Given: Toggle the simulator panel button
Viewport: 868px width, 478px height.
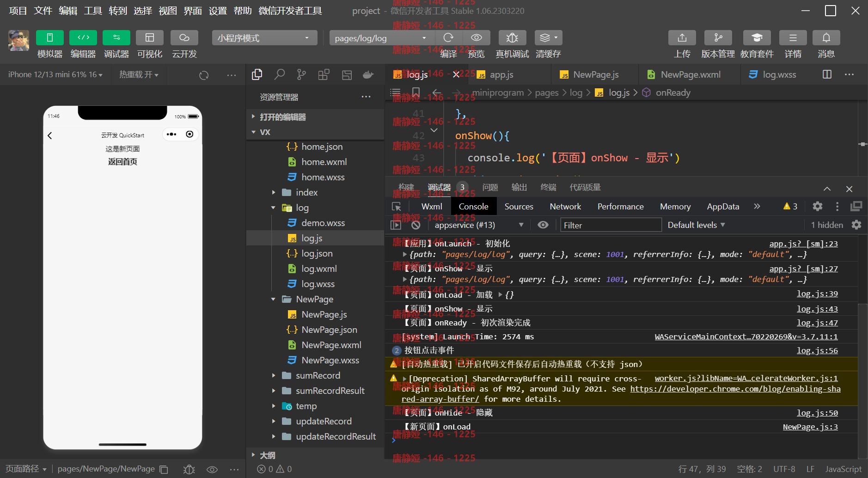Looking at the screenshot, I should click(50, 38).
